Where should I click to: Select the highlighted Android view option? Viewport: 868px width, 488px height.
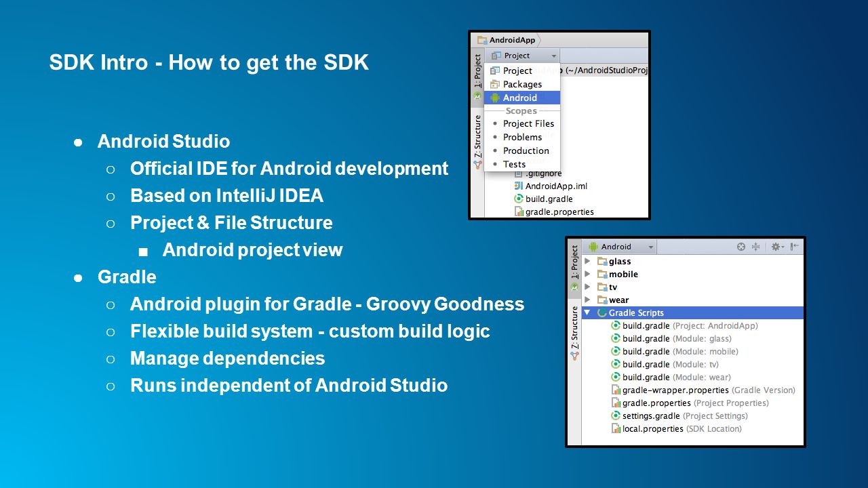pos(522,98)
